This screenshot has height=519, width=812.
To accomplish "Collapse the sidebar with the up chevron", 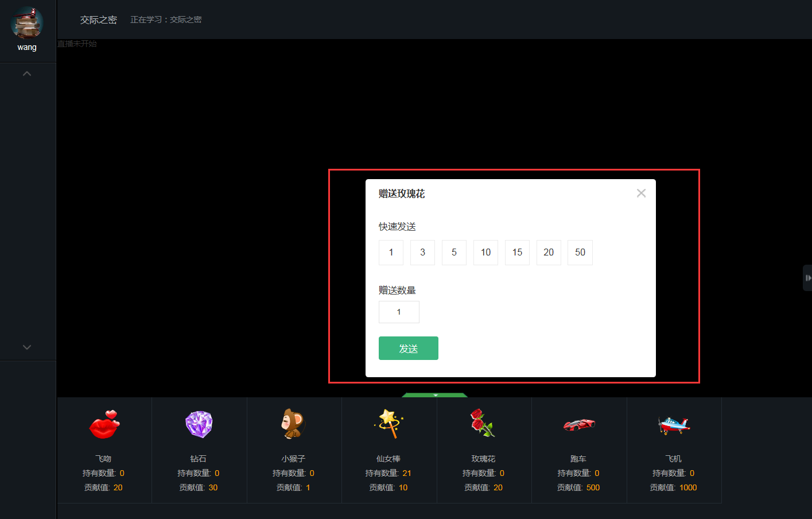I will [x=27, y=73].
